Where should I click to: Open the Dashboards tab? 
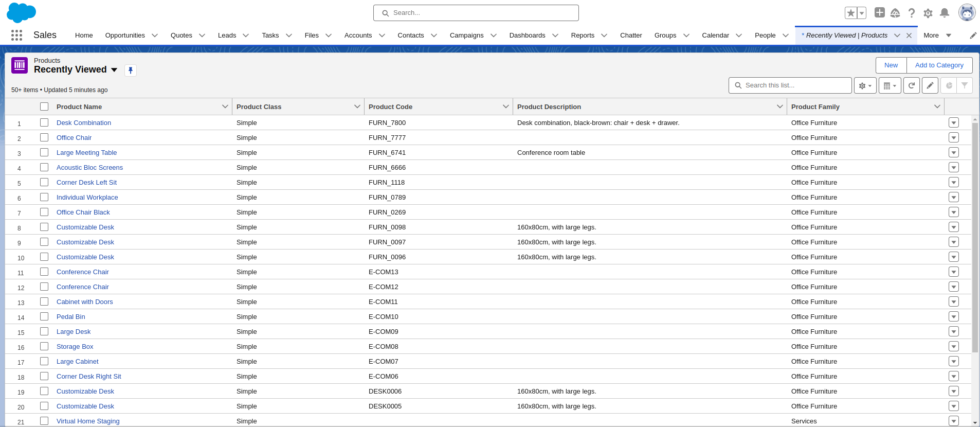click(x=527, y=35)
